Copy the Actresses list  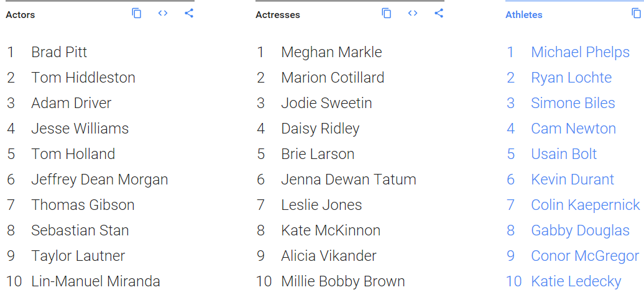[x=387, y=13]
